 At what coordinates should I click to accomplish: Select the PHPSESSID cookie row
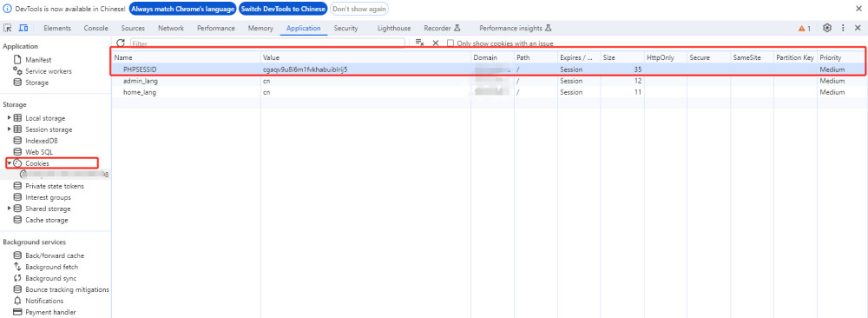(x=488, y=70)
